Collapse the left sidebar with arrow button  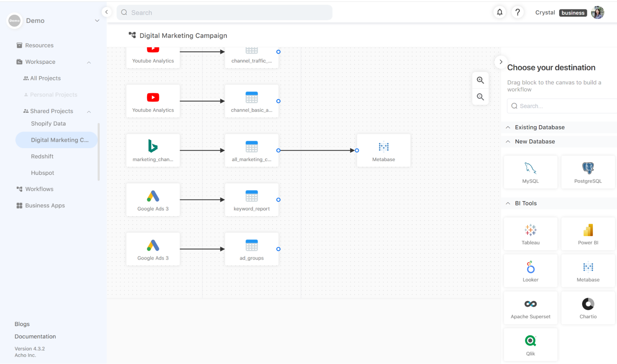coord(106,12)
